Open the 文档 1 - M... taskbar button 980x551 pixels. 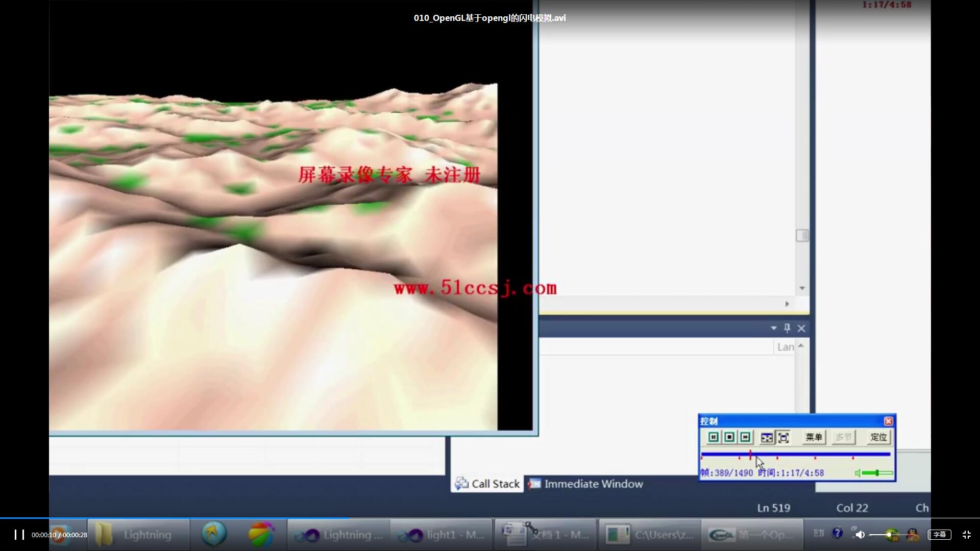point(545,535)
